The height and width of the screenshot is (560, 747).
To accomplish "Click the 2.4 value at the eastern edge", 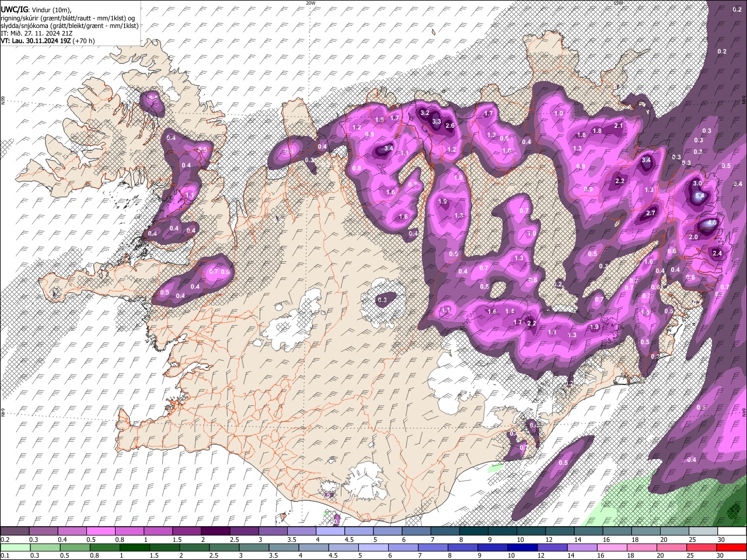I will click(718, 253).
